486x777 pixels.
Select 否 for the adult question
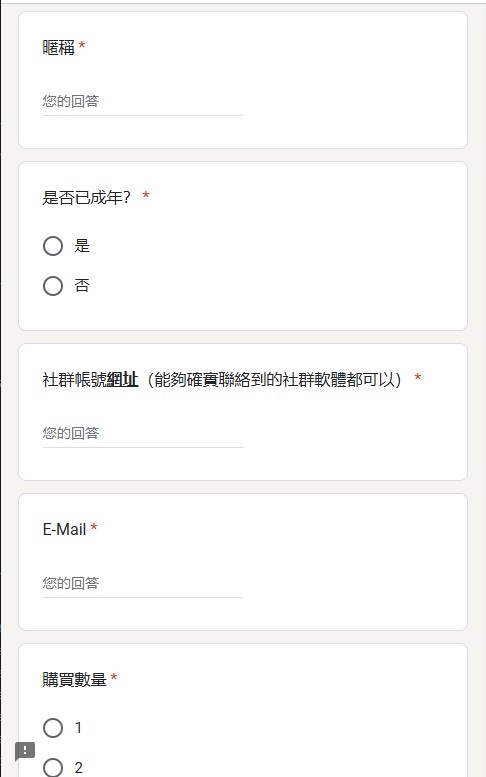[x=53, y=286]
